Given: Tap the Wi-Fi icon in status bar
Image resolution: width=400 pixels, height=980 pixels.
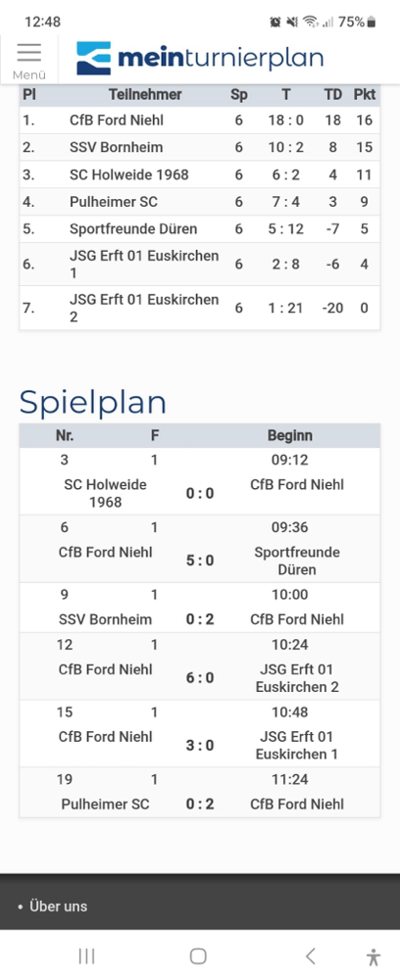Looking at the screenshot, I should click(x=310, y=22).
